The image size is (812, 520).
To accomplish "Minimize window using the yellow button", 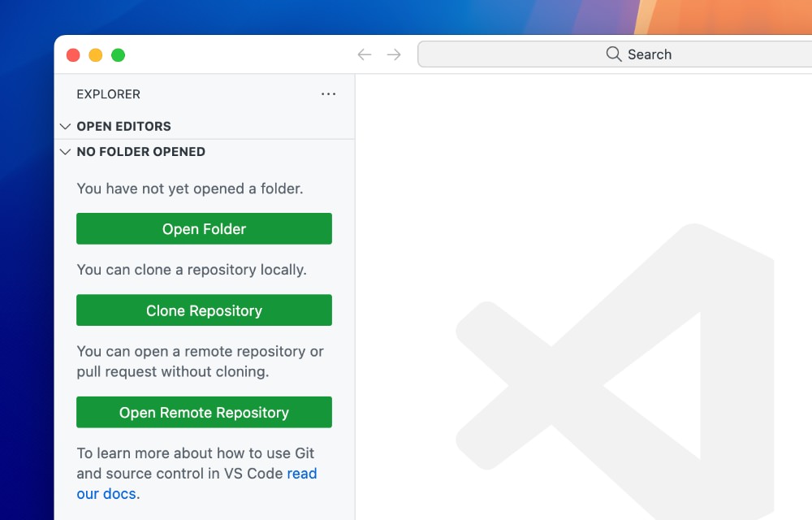I will (95, 55).
